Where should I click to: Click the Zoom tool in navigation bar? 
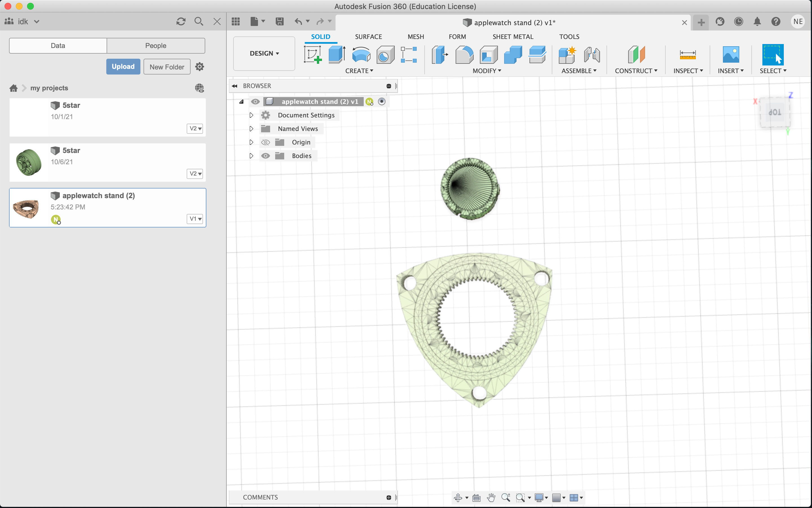pos(506,498)
